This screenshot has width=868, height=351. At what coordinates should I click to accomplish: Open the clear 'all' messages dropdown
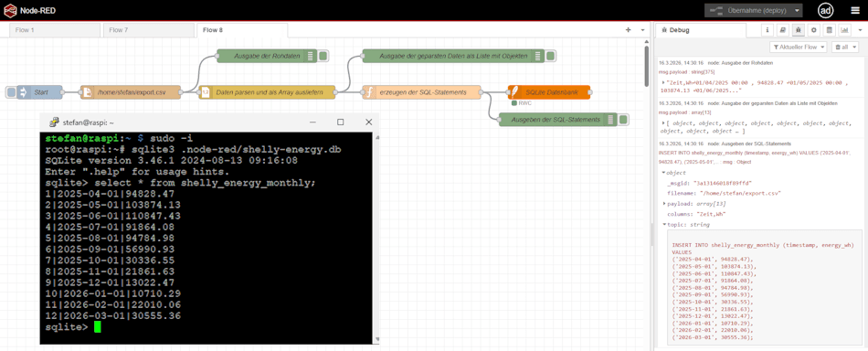845,48
